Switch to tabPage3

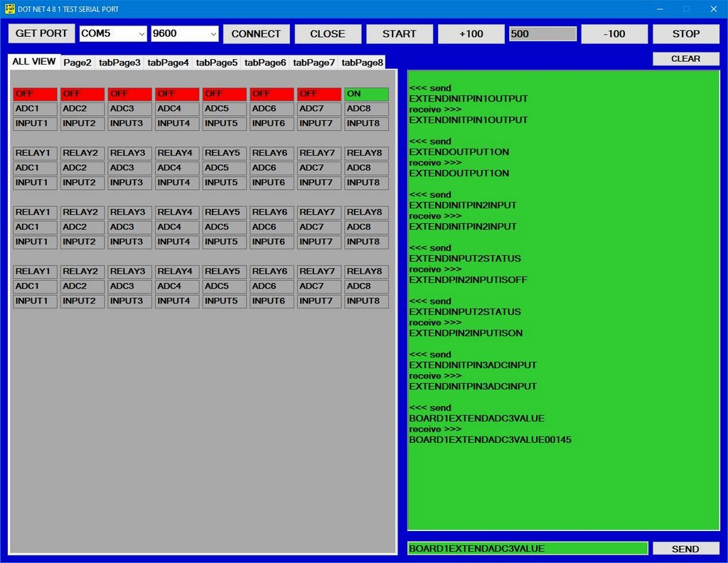(119, 63)
